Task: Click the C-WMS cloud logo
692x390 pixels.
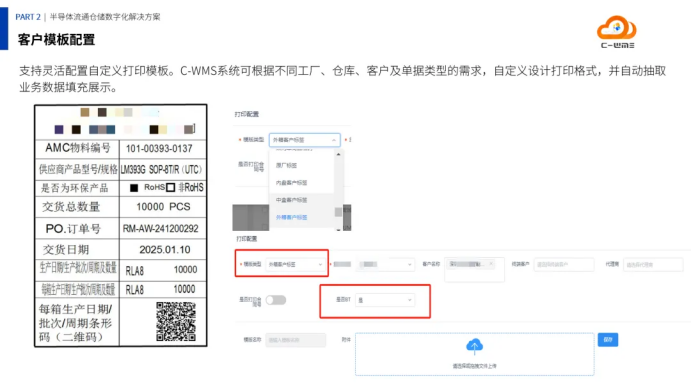Action: tap(617, 32)
